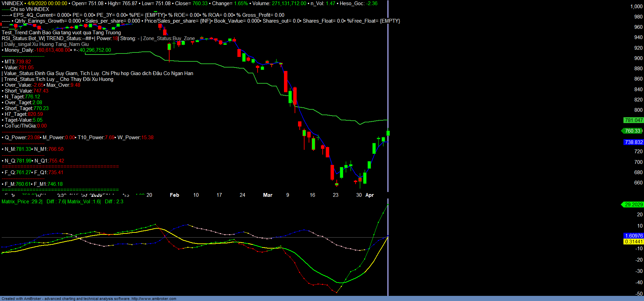
Task: Select the 760.33 last price marker
Action: [x=632, y=131]
